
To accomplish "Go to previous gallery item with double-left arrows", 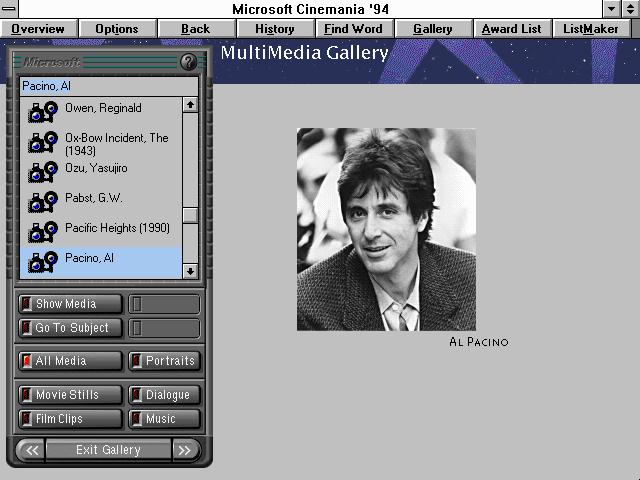I will click(31, 450).
